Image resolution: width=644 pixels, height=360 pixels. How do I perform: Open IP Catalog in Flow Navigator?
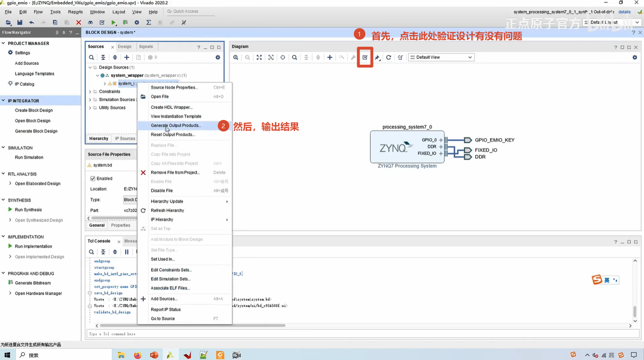[25, 84]
